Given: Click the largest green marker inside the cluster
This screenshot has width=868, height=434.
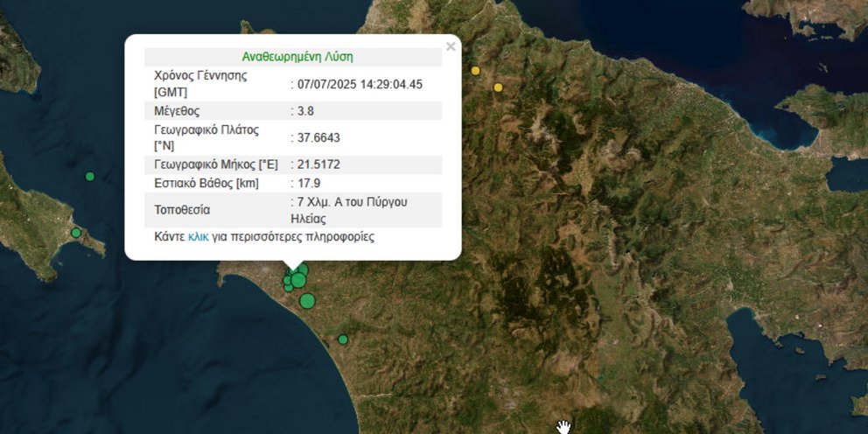Looking at the screenshot, I should tap(298, 280).
